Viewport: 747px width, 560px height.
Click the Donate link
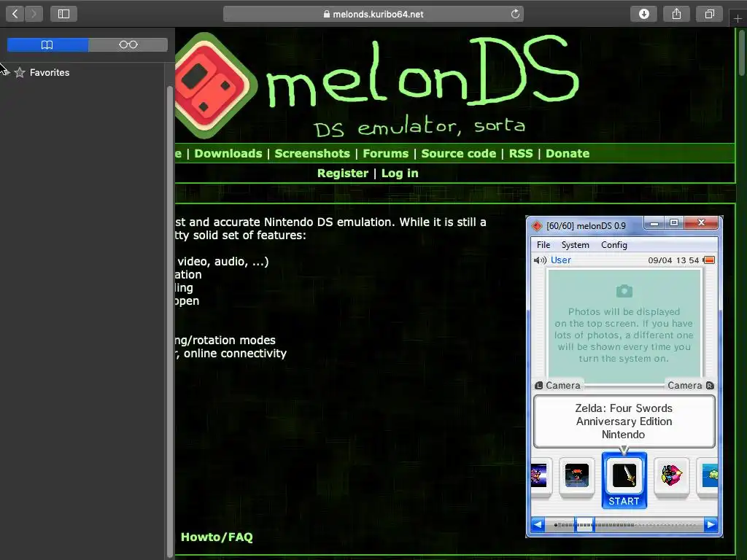pyautogui.click(x=568, y=153)
